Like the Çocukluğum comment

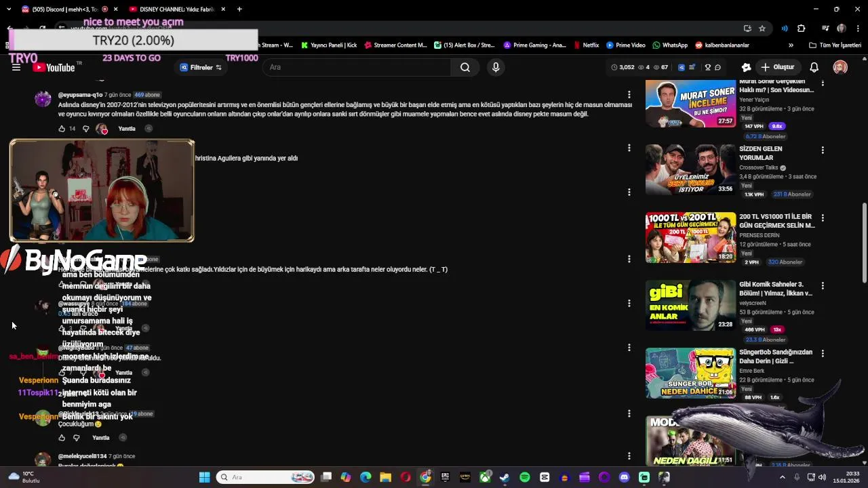click(x=62, y=438)
